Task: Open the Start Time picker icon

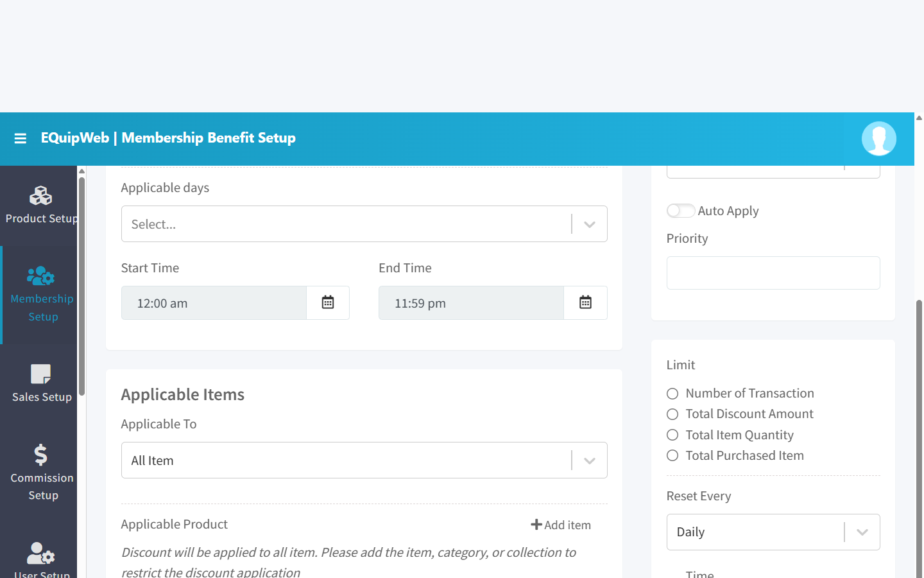Action: click(328, 302)
